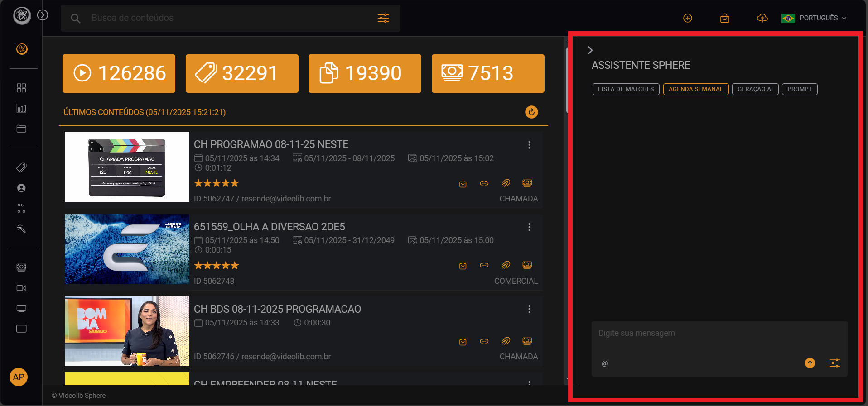Click the 126286 videos counter card
Image resolution: width=868 pixels, height=406 pixels.
[x=119, y=73]
